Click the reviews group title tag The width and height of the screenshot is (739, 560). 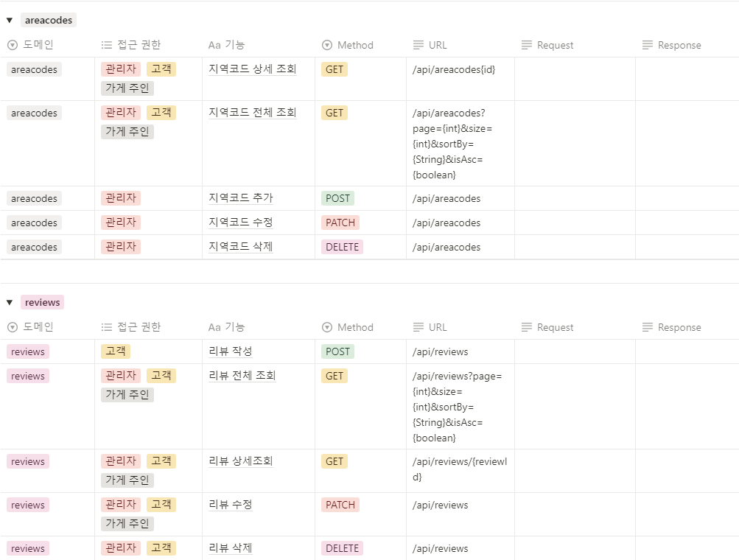coord(43,303)
